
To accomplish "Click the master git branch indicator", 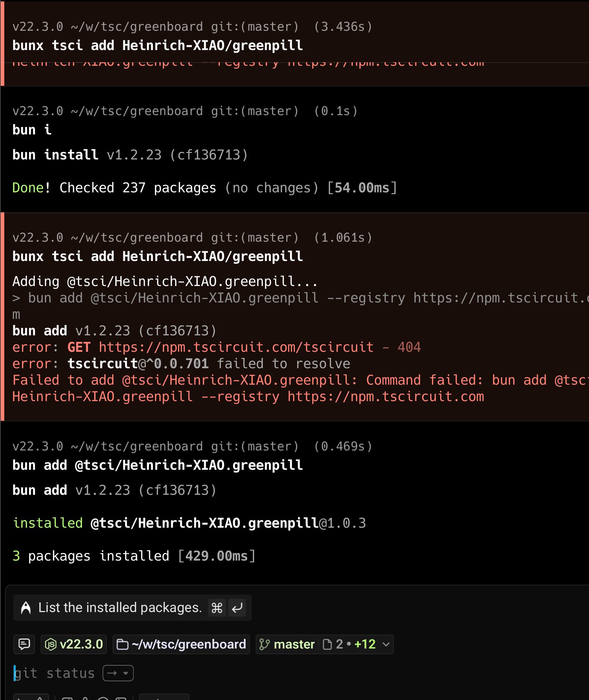I will click(x=287, y=644).
